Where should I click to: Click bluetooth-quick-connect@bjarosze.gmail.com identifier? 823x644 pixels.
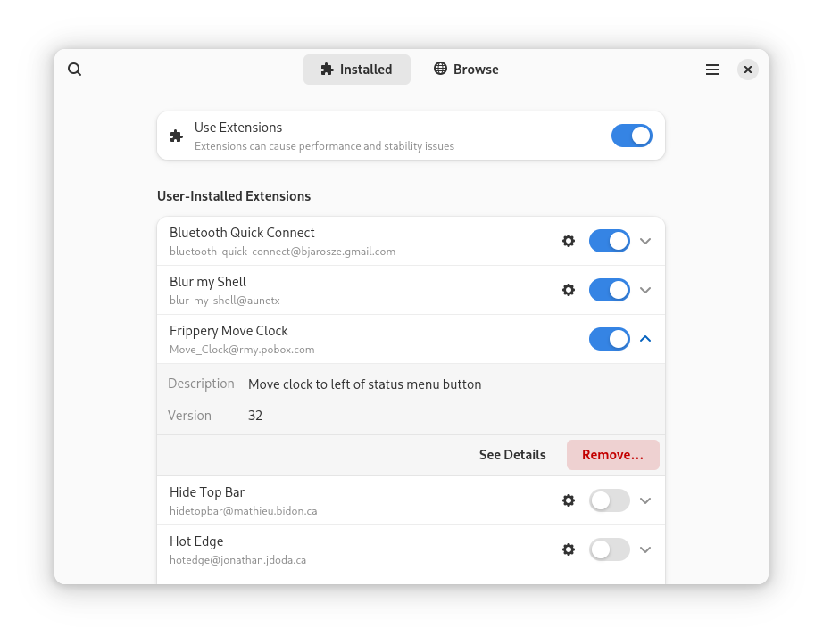click(282, 252)
